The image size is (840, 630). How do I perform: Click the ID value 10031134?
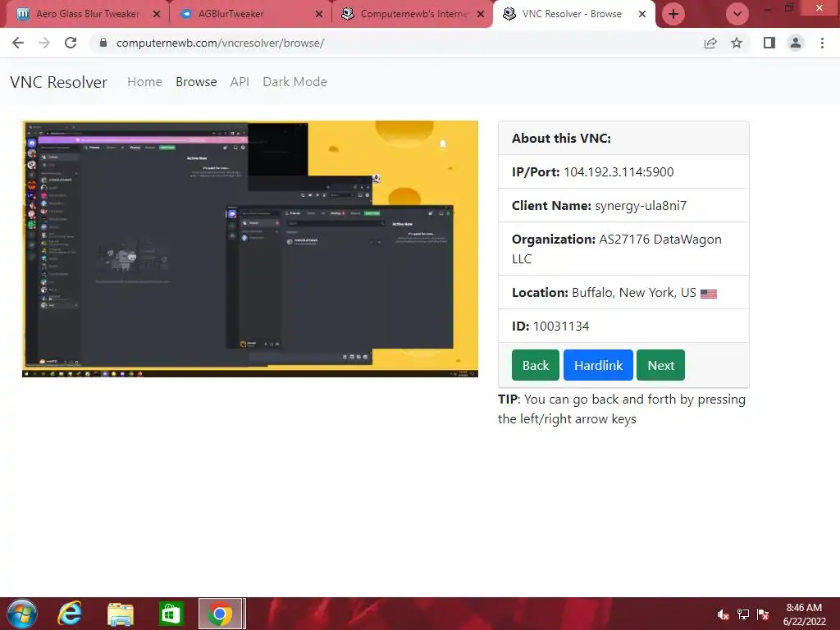coord(561,326)
